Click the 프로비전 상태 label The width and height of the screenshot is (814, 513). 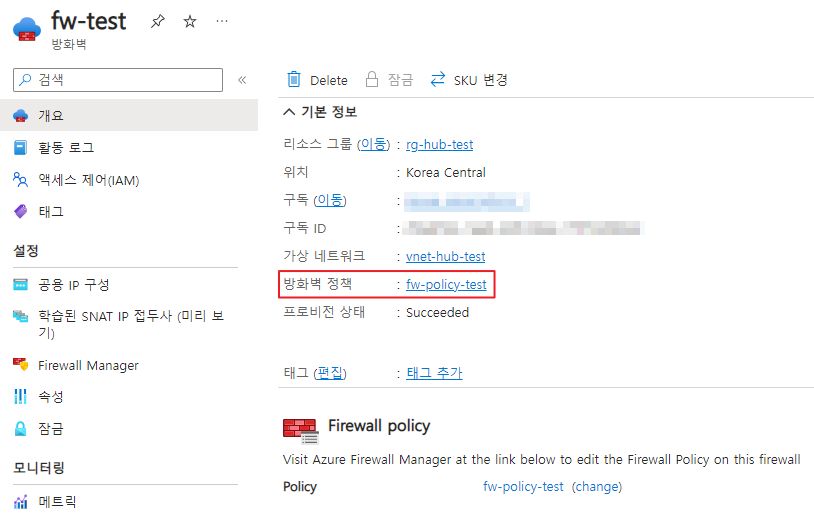click(x=324, y=312)
